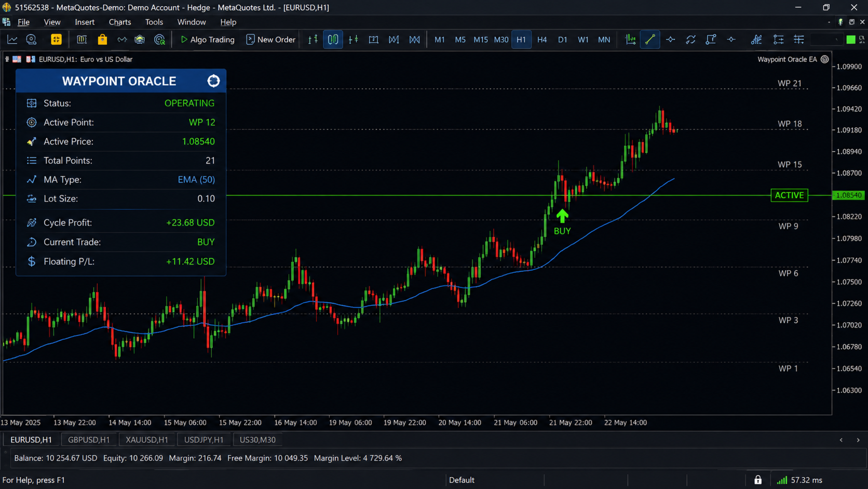Click the OPERATING status value
The image size is (868, 489).
click(189, 103)
